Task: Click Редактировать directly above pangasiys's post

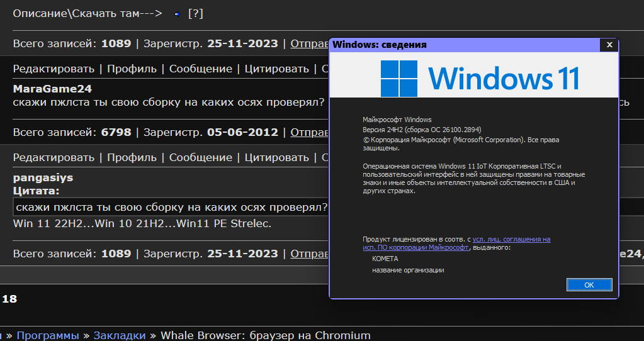Action: point(54,157)
